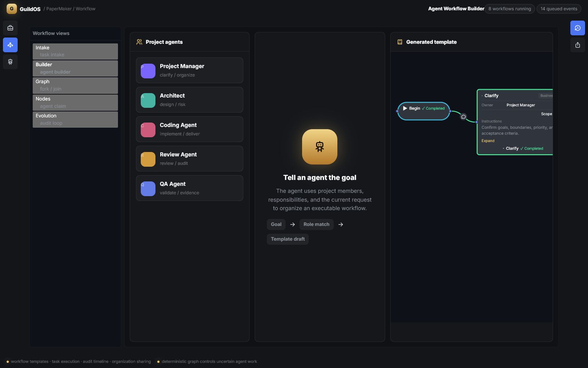Click the Goal step chip

(x=276, y=224)
